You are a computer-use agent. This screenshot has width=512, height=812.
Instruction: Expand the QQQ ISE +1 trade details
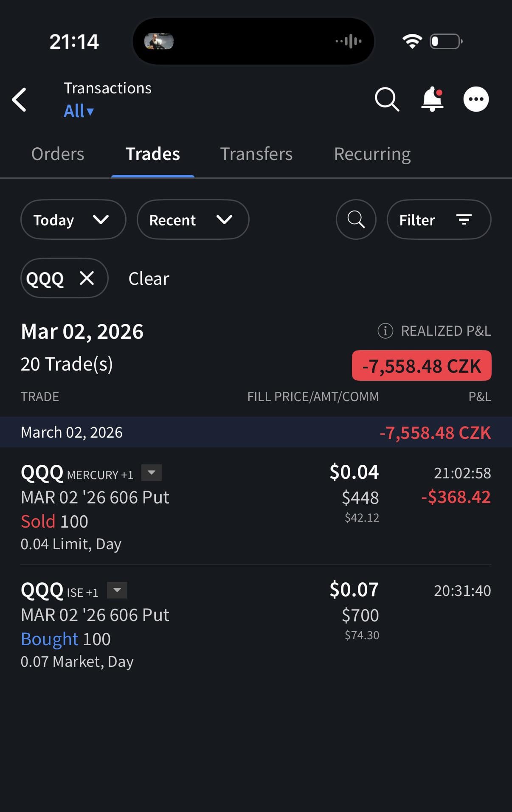point(117,590)
